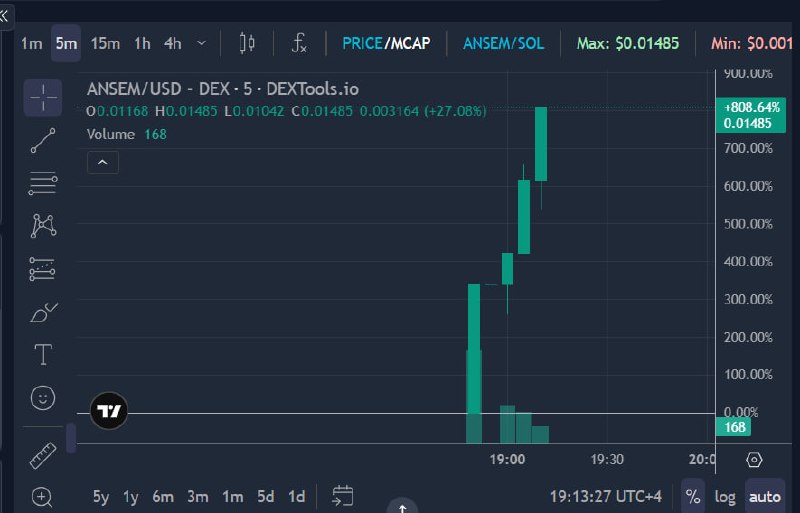Select the brush drawing tool
Screen dimensions: 800x513
click(43, 312)
